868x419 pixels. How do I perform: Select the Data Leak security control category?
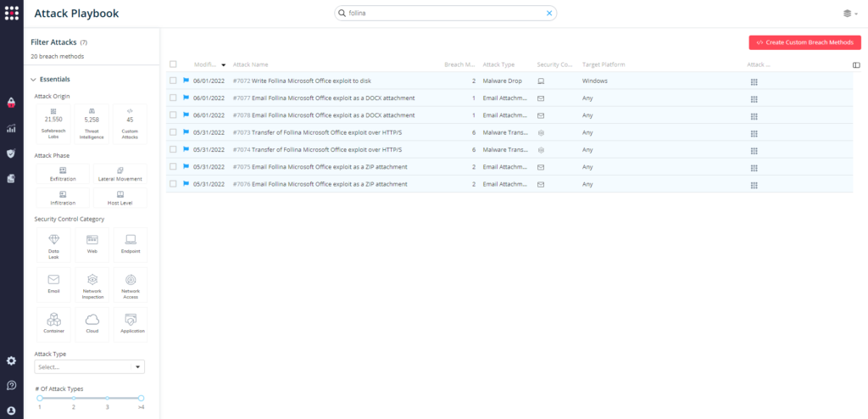coord(53,244)
